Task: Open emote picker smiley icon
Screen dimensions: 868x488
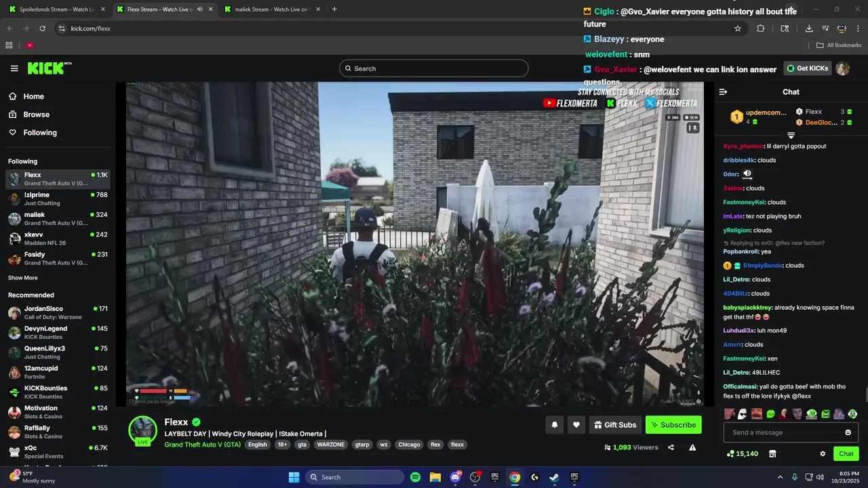Action: [x=848, y=432]
